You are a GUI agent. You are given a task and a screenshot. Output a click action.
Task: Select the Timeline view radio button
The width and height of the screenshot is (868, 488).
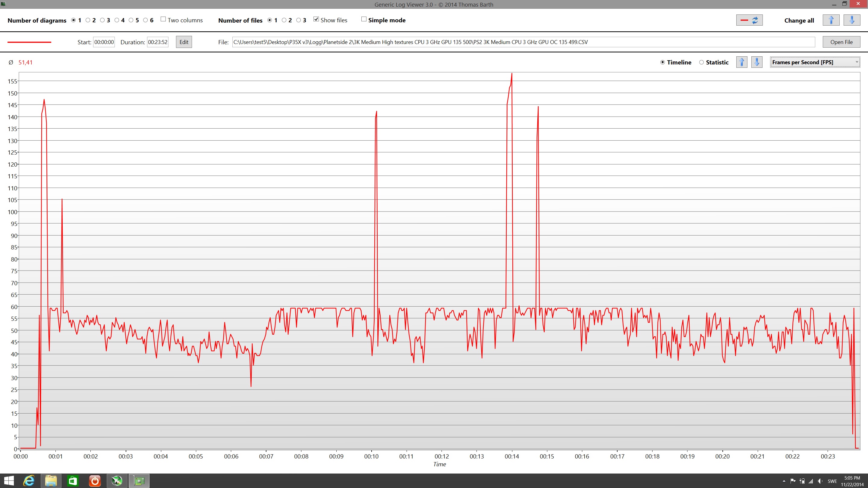[x=662, y=62]
